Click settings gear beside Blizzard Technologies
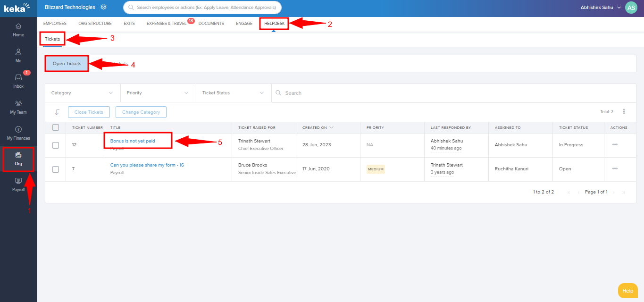This screenshot has height=302, width=644. pyautogui.click(x=104, y=7)
